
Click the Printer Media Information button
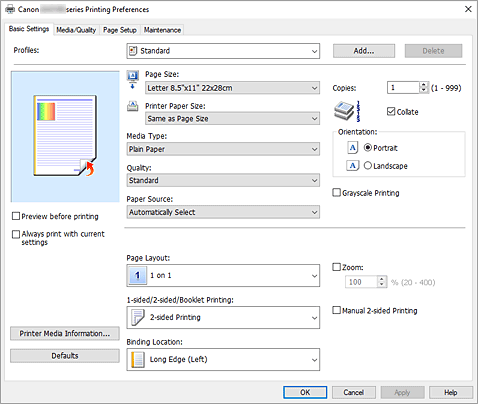click(65, 333)
